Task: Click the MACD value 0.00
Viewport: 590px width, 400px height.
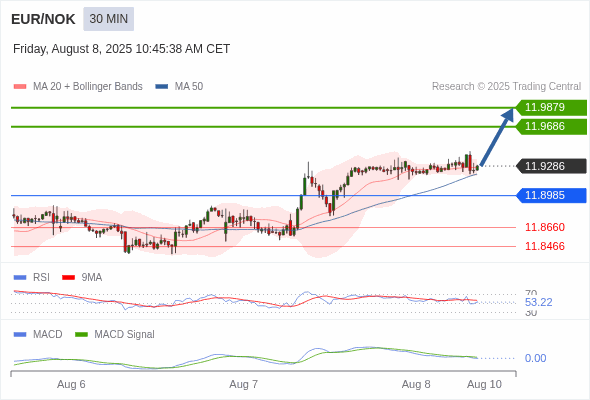Action: point(535,358)
